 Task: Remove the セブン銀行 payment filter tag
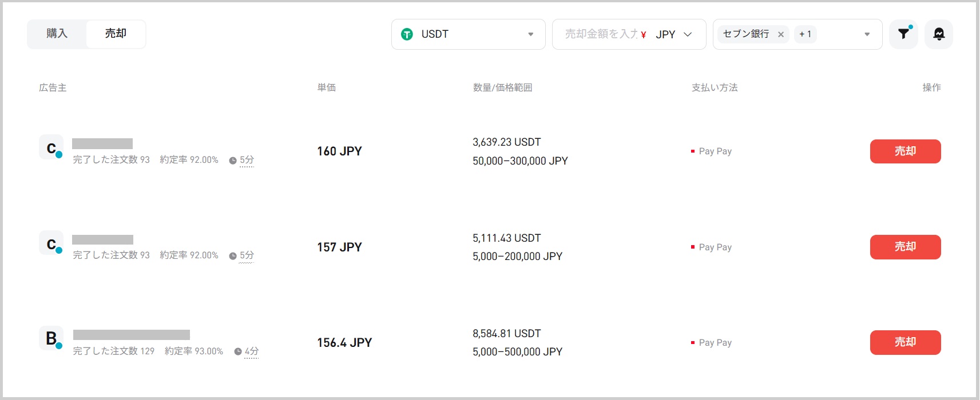click(780, 34)
